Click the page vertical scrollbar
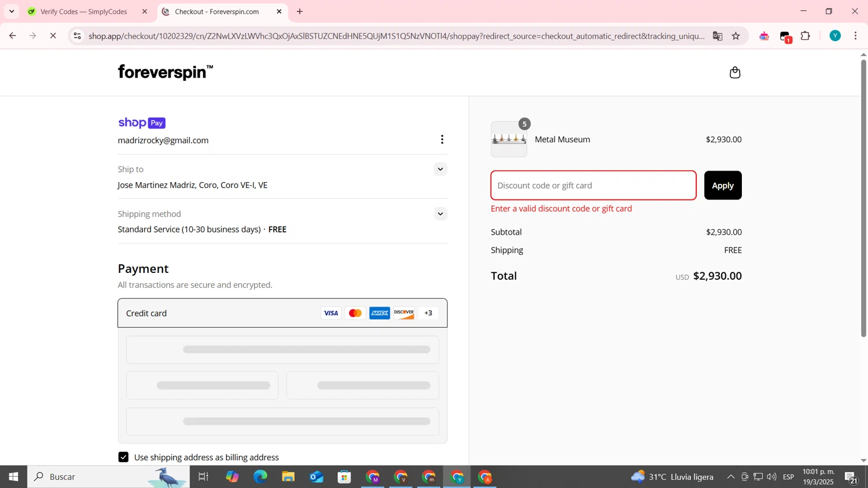 [x=863, y=198]
